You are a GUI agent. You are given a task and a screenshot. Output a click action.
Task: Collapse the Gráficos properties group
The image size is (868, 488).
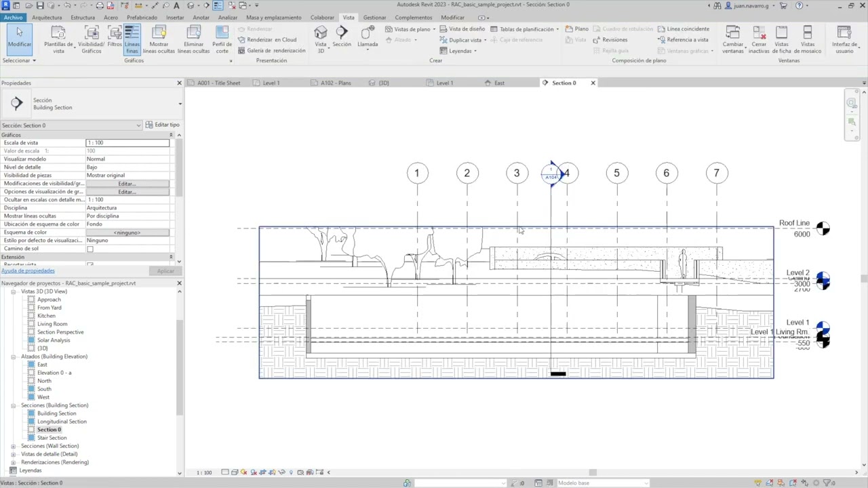171,135
